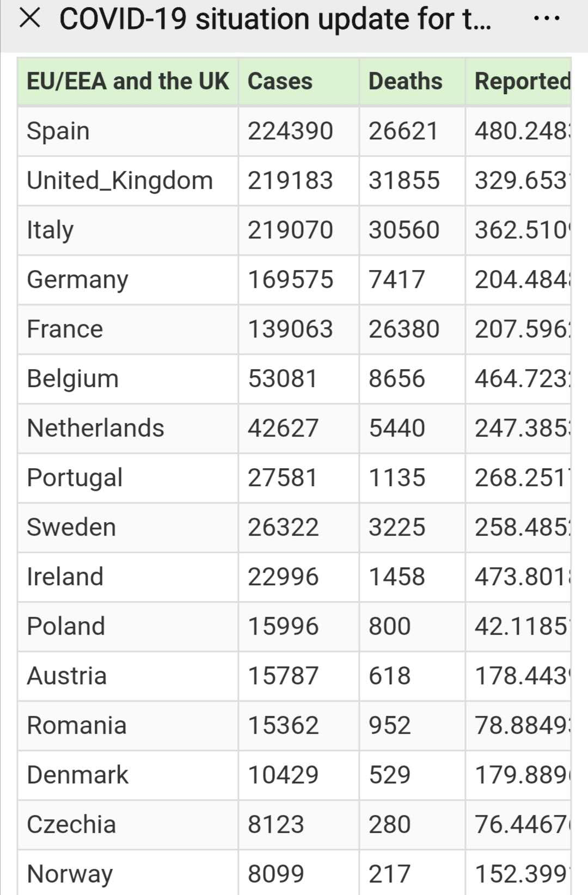Open the three-dot more options menu

coord(547,19)
